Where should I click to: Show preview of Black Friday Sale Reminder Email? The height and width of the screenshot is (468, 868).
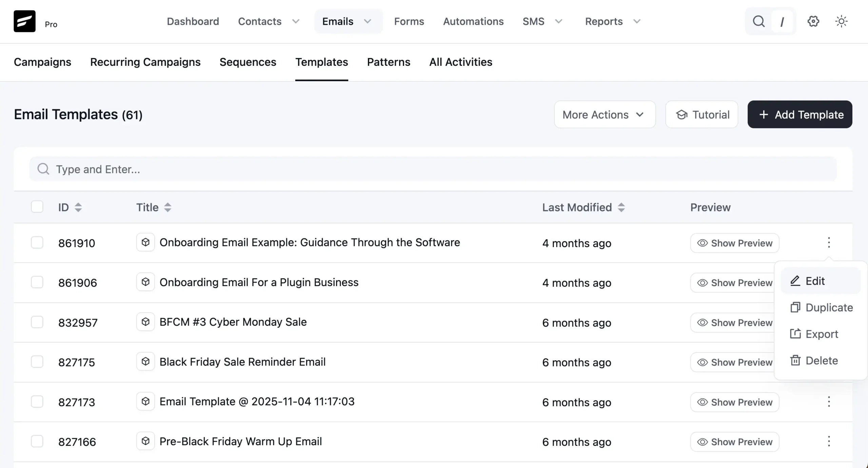coord(732,362)
